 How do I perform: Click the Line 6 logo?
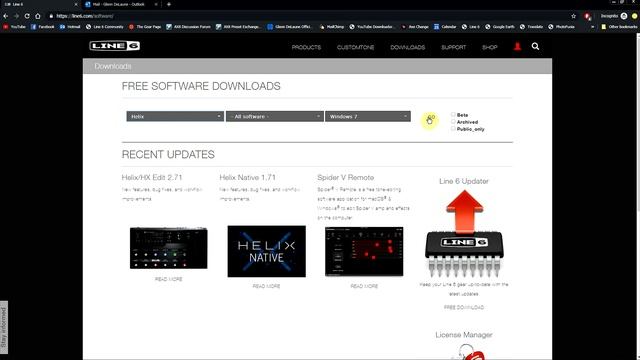click(115, 46)
